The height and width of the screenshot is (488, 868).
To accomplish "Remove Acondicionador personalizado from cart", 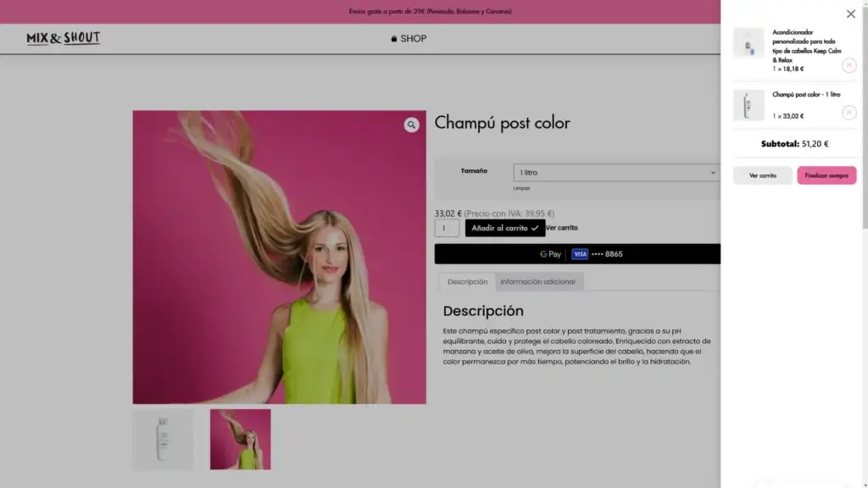I will (x=849, y=65).
